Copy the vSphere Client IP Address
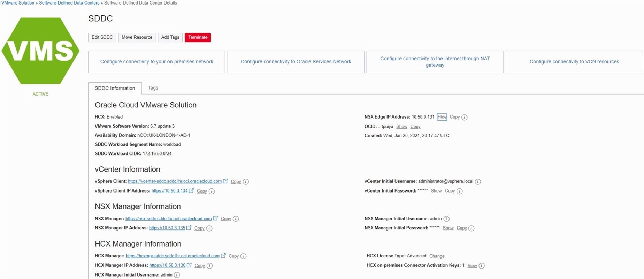Screen dimensions: 644x279 (202, 191)
